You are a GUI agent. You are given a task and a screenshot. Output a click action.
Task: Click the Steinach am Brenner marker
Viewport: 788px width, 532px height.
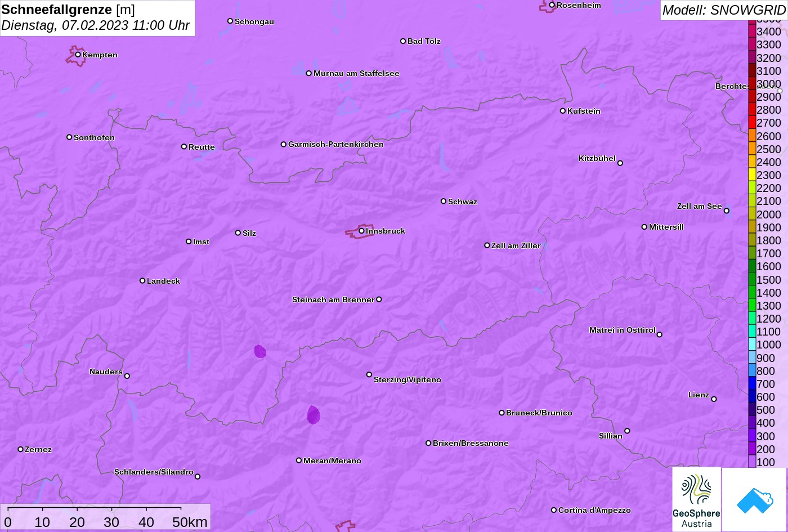click(x=379, y=299)
